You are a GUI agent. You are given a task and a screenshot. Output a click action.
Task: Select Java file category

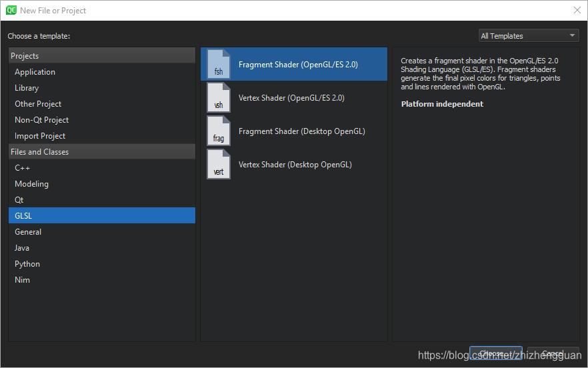(x=102, y=248)
